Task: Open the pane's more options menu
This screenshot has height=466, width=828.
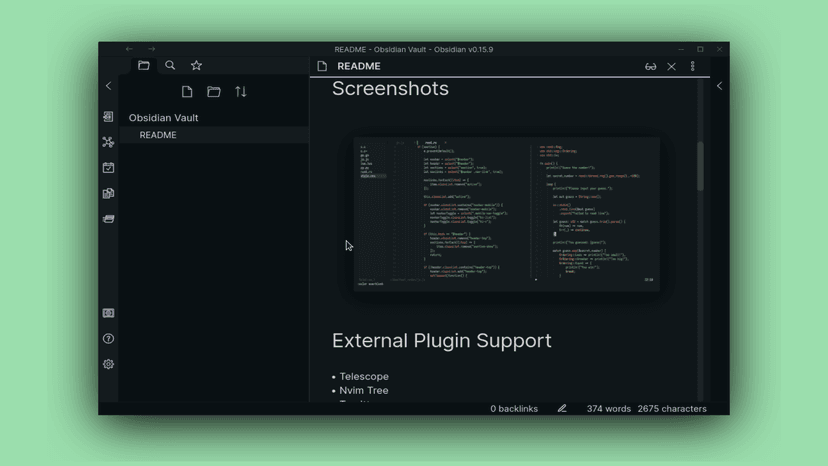Action: [692, 66]
